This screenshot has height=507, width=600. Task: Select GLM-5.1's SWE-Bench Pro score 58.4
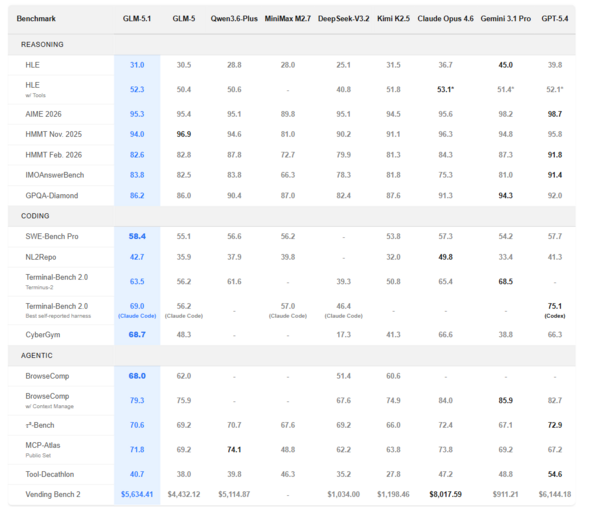137,236
